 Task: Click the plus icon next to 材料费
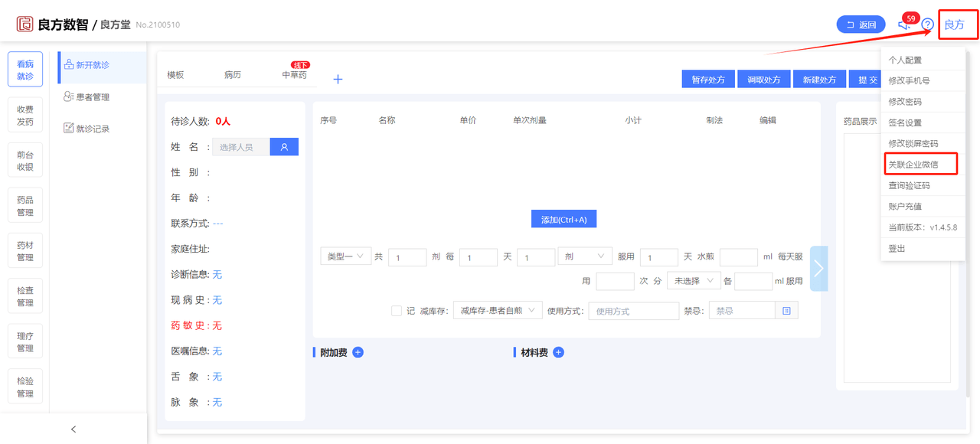558,352
